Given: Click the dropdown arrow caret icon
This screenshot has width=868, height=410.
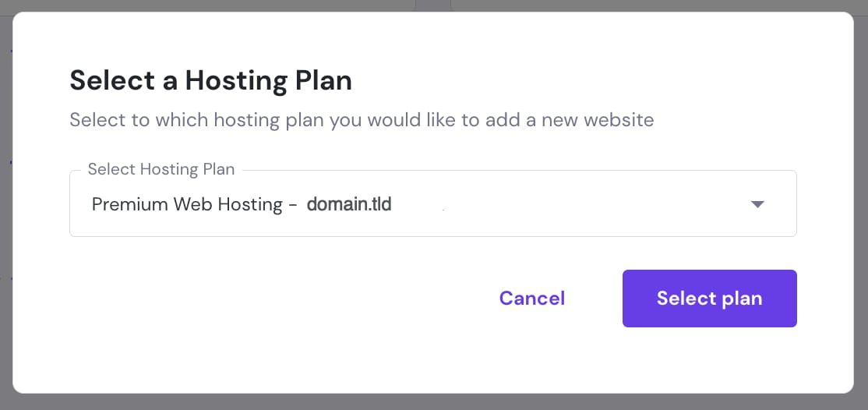Looking at the screenshot, I should pyautogui.click(x=757, y=204).
